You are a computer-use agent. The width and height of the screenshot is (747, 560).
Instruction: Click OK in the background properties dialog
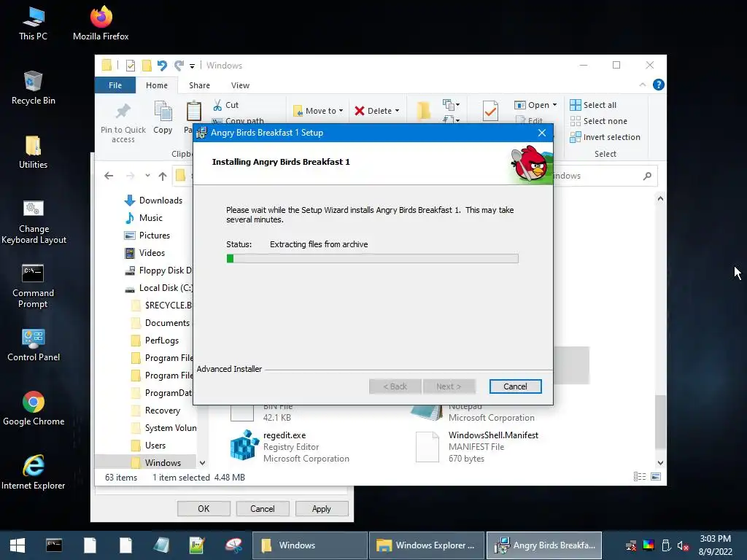tap(204, 508)
